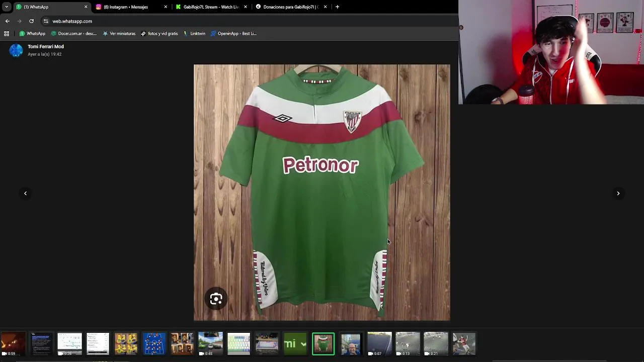
Task: Open the OpeninApp bookmark
Action: [x=234, y=34]
